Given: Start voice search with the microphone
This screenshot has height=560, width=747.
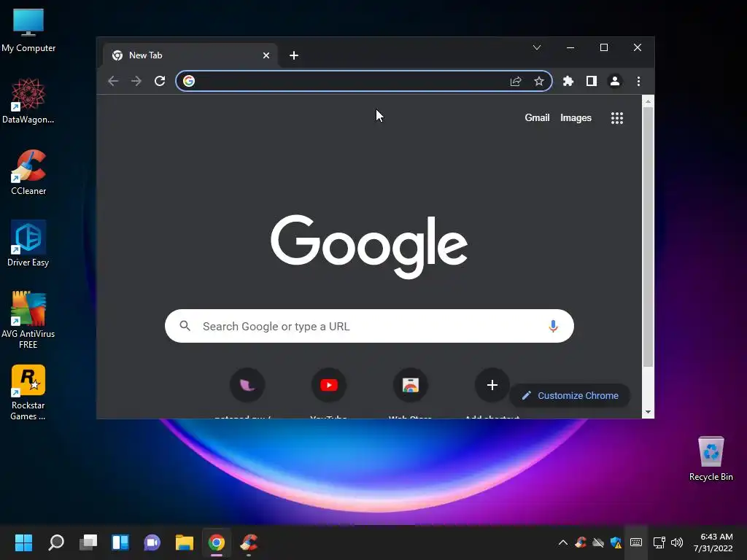Looking at the screenshot, I should pos(553,326).
